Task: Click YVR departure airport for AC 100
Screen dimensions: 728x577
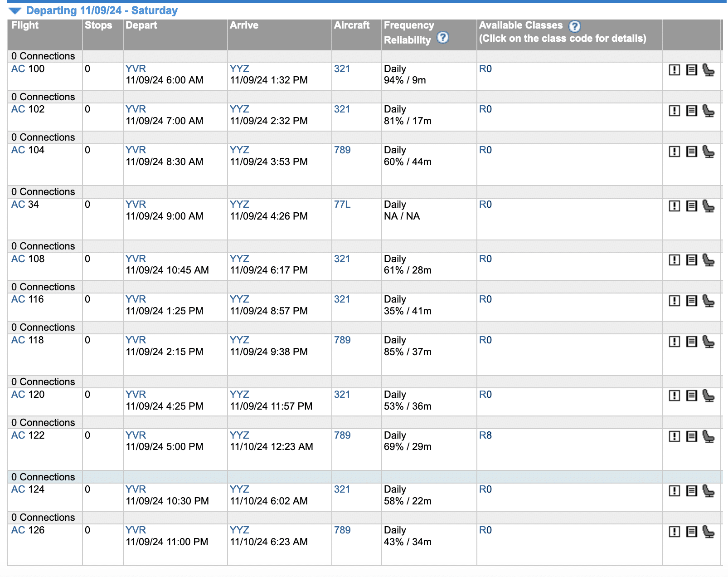Action: coord(136,69)
